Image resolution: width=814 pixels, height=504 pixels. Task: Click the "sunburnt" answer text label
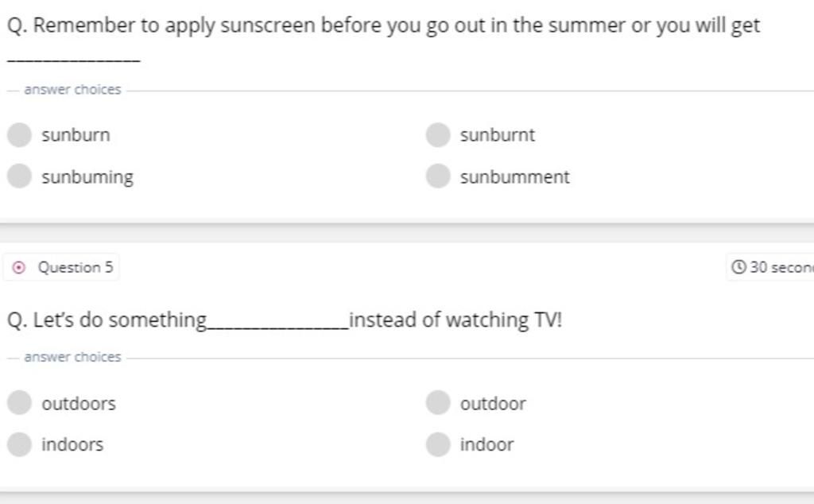click(x=498, y=135)
